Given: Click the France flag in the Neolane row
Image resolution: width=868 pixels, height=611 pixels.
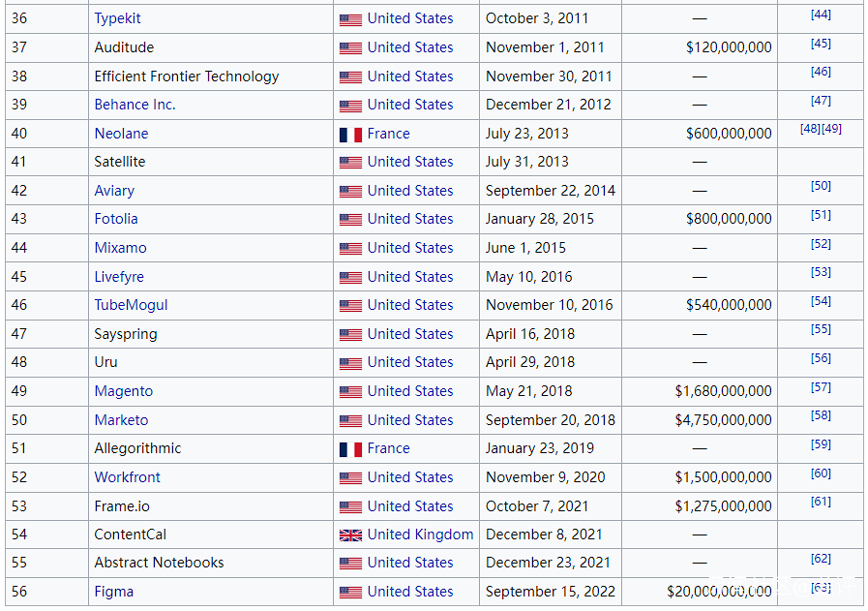Looking at the screenshot, I should coord(350,135).
